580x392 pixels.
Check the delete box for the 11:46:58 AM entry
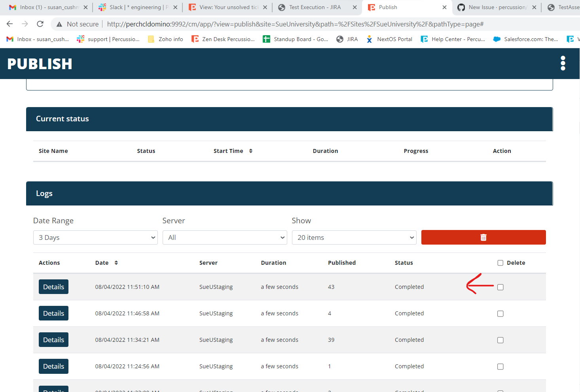(x=500, y=313)
